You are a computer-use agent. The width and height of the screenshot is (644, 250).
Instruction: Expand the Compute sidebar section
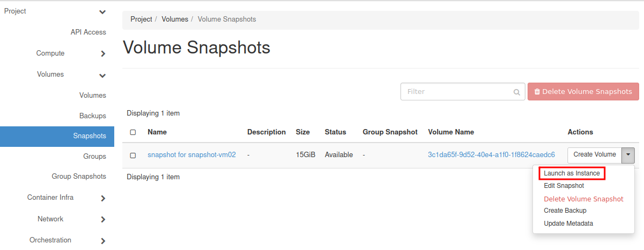coord(102,53)
